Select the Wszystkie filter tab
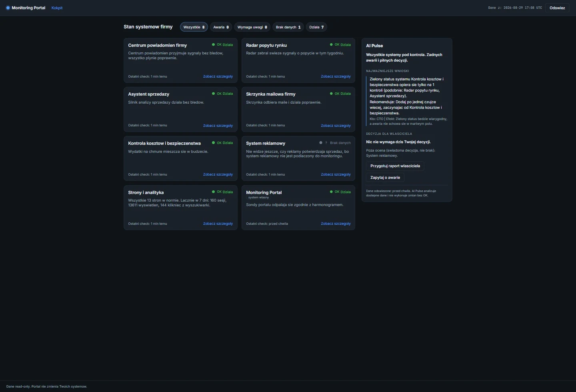The width and height of the screenshot is (576, 392). [x=194, y=27]
